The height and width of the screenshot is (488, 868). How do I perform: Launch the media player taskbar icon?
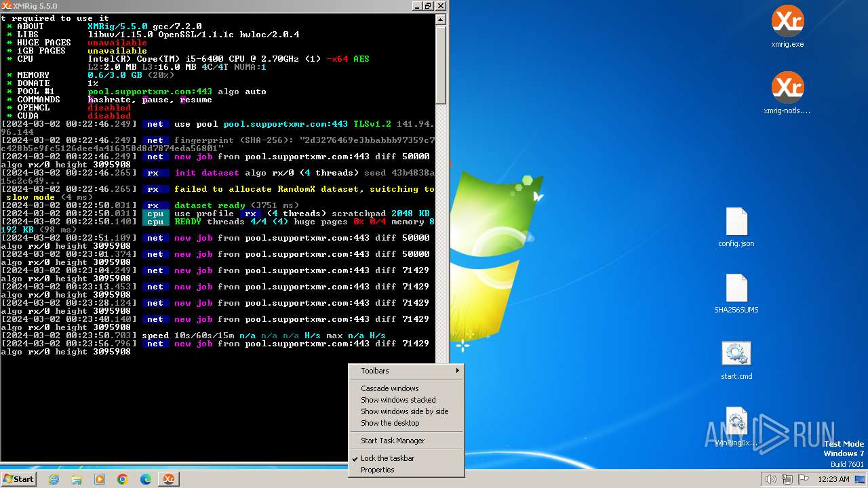tap(100, 479)
